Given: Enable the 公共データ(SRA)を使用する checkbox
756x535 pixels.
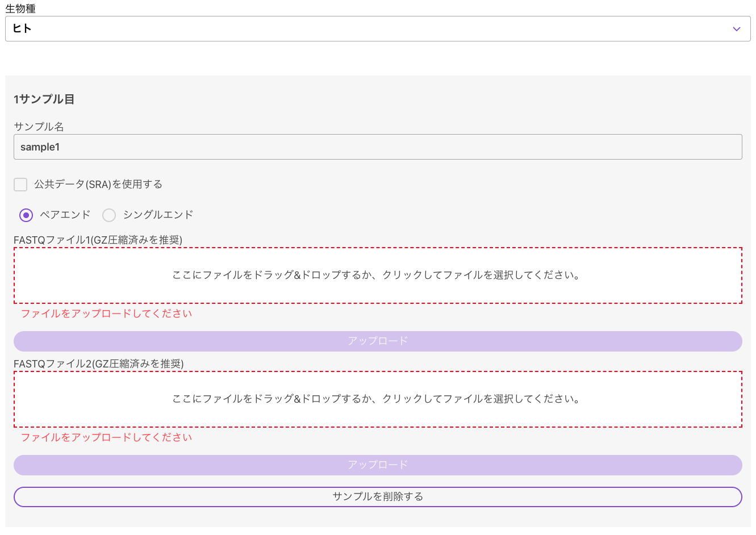Looking at the screenshot, I should coord(20,184).
